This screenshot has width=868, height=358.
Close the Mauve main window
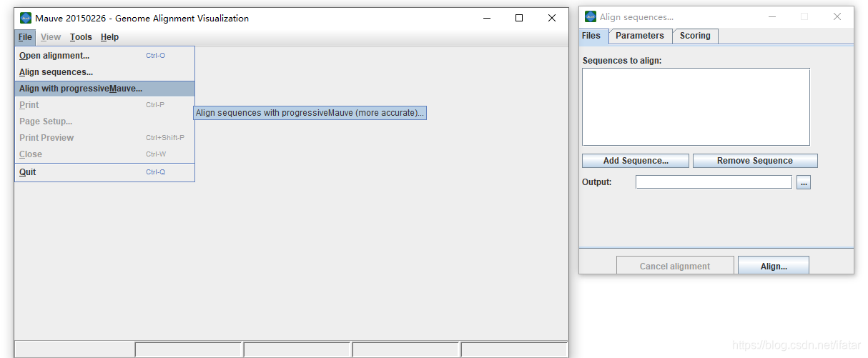tap(552, 18)
